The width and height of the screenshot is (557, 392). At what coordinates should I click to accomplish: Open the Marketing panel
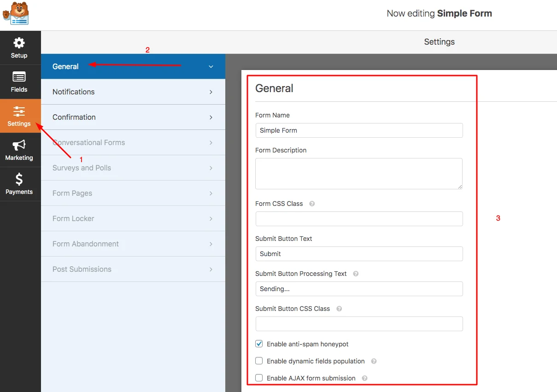19,150
